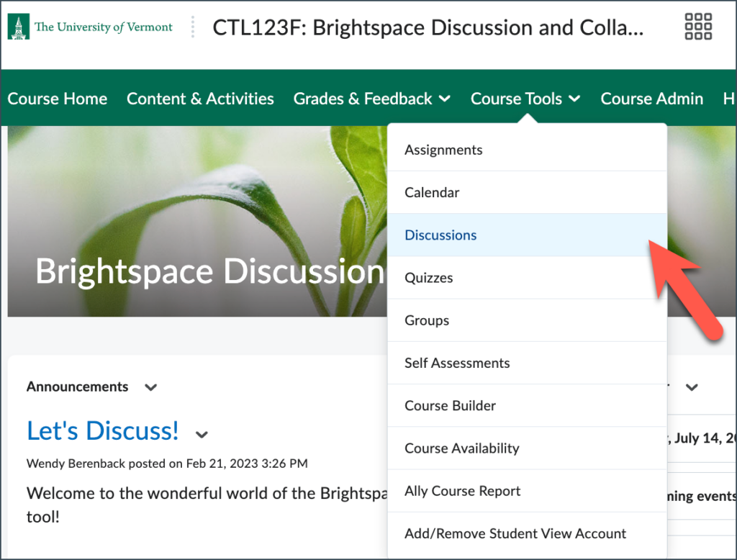
Task: Select Discussions from Course Tools menu
Action: 440,235
